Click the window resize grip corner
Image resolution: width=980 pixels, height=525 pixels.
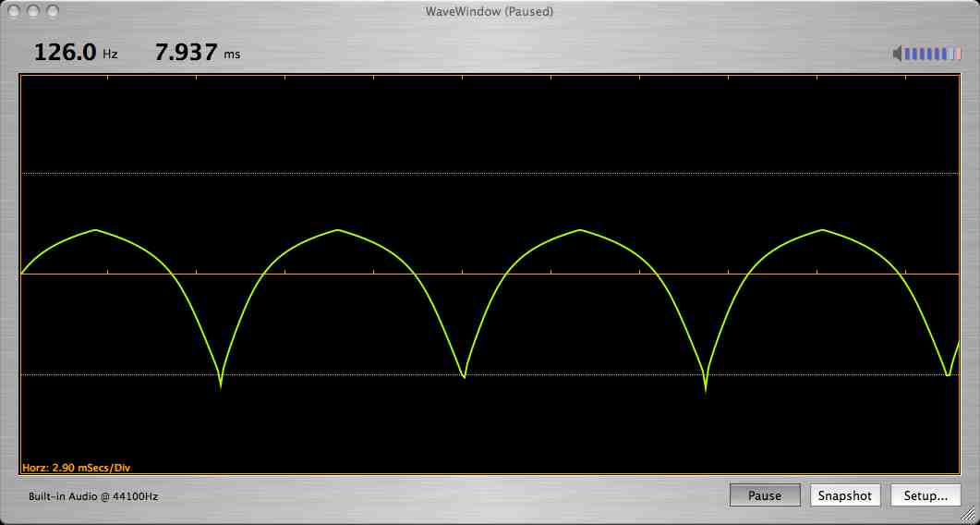(x=970, y=515)
